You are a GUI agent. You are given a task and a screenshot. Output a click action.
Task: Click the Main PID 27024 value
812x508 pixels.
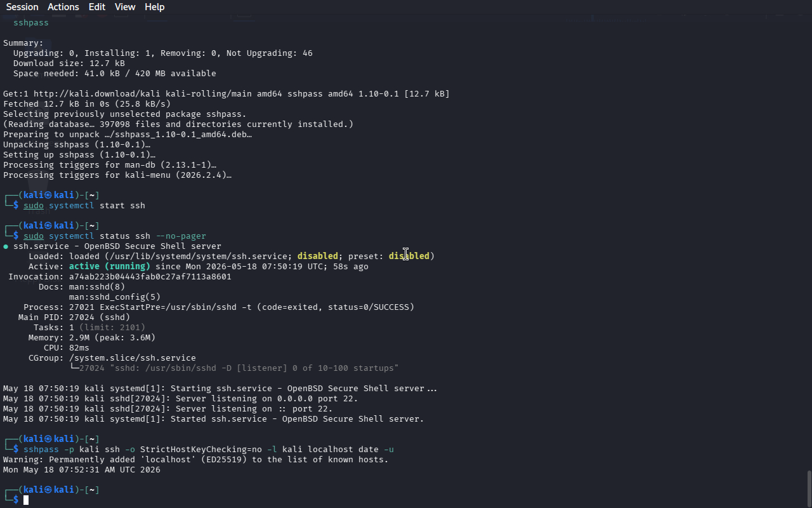82,317
